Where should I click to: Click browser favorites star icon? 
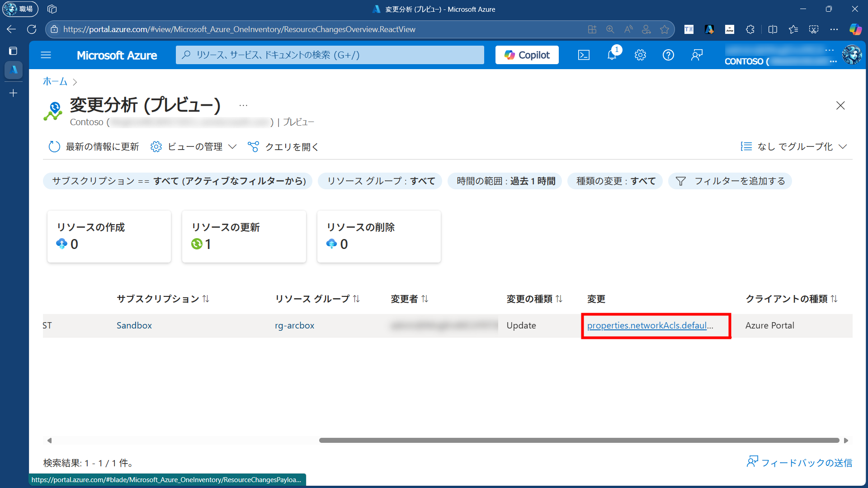click(664, 29)
